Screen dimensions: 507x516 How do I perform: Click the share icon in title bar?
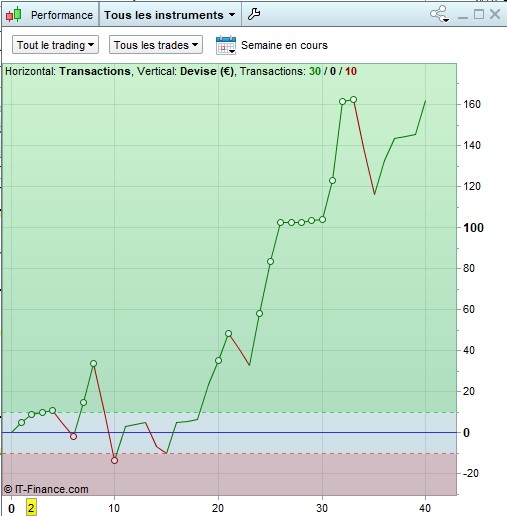tap(439, 14)
